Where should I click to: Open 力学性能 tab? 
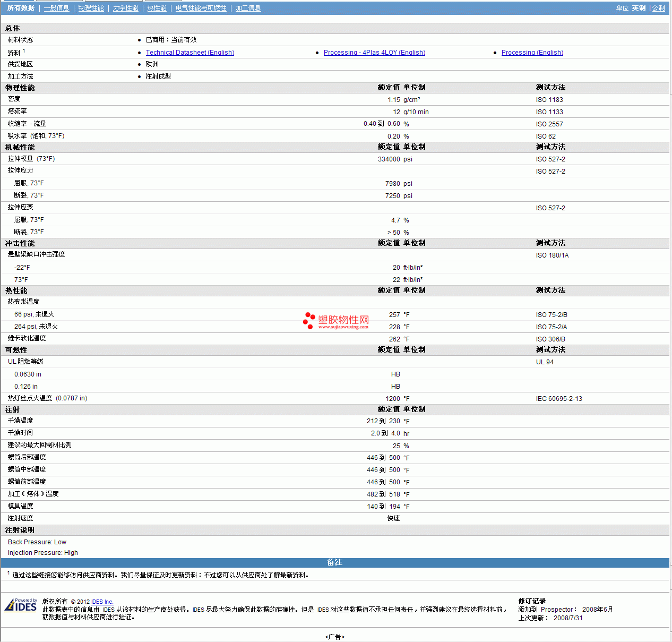[x=125, y=8]
